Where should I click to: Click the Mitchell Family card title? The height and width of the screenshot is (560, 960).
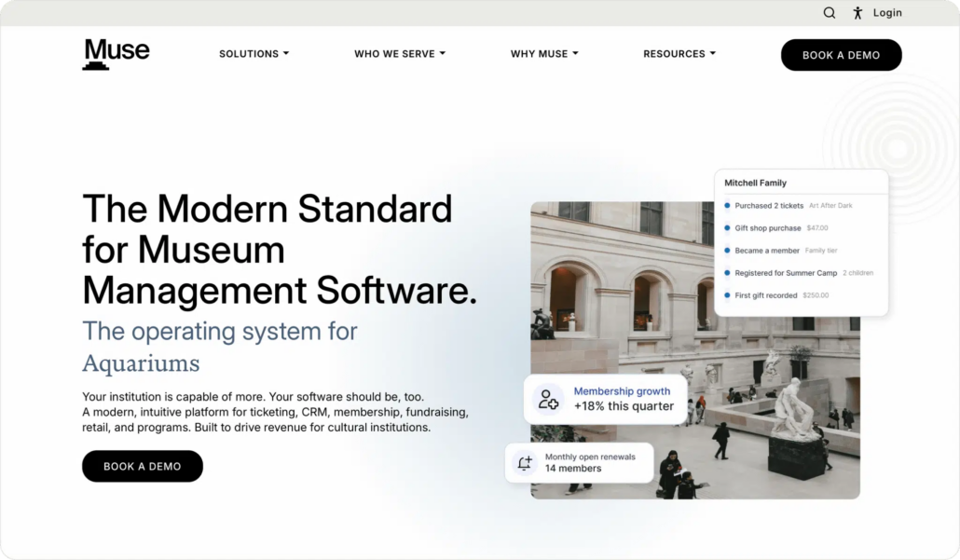756,183
